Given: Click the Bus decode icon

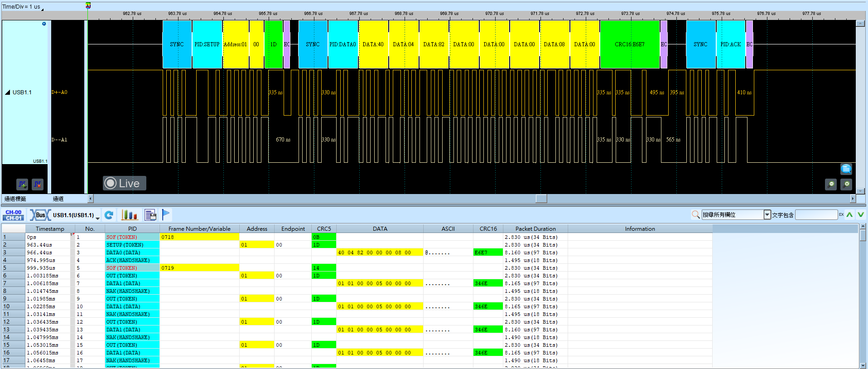Looking at the screenshot, I should [40, 215].
